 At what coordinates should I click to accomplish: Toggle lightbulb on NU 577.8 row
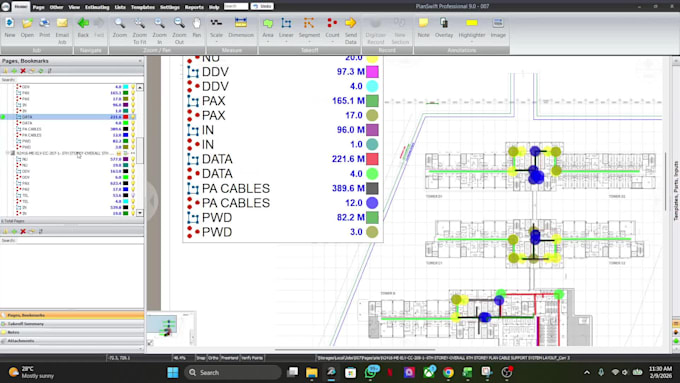(133, 160)
